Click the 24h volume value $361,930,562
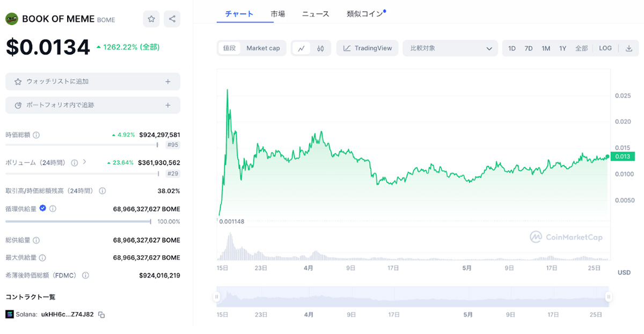644x334 pixels. tap(159, 162)
